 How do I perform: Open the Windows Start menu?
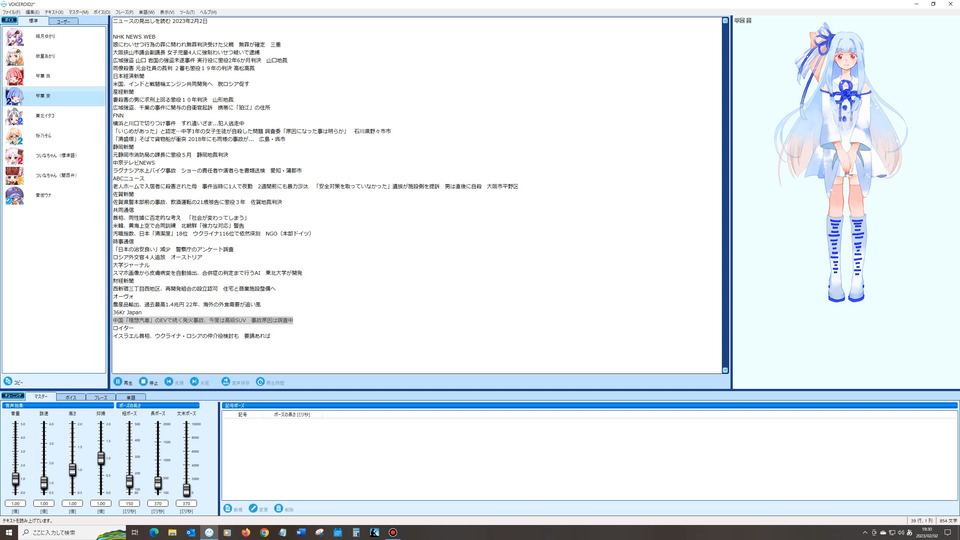9,533
